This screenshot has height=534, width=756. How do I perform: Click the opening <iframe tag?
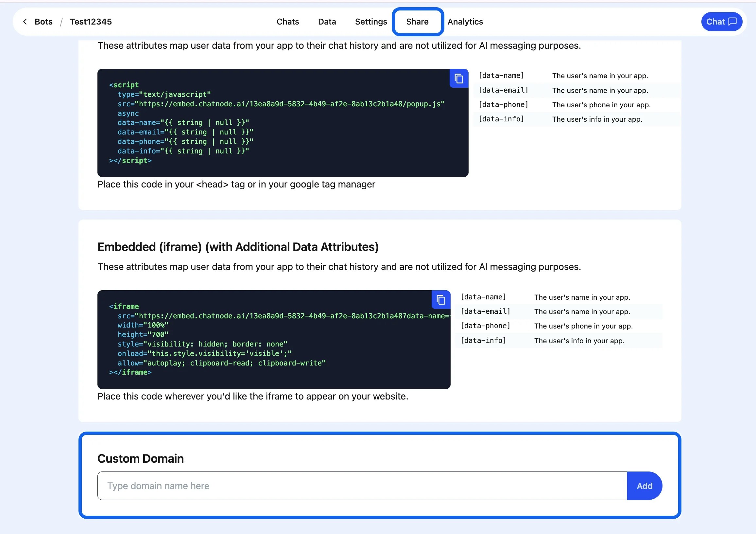pyautogui.click(x=124, y=306)
